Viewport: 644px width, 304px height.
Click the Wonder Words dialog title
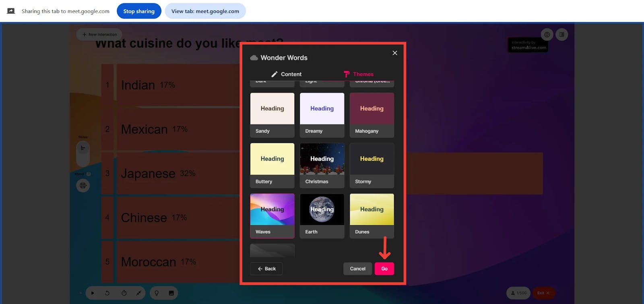pyautogui.click(x=284, y=58)
